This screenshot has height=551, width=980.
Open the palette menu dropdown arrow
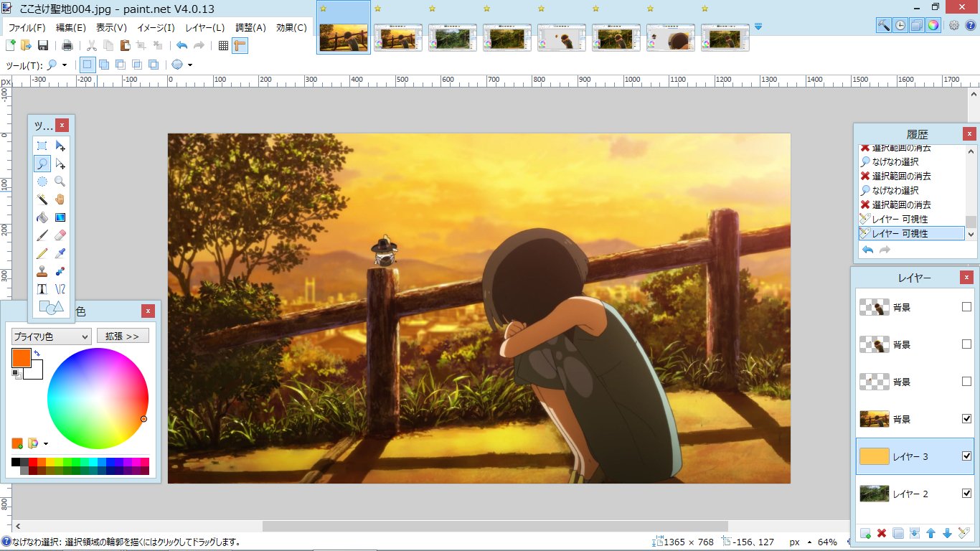(46, 443)
